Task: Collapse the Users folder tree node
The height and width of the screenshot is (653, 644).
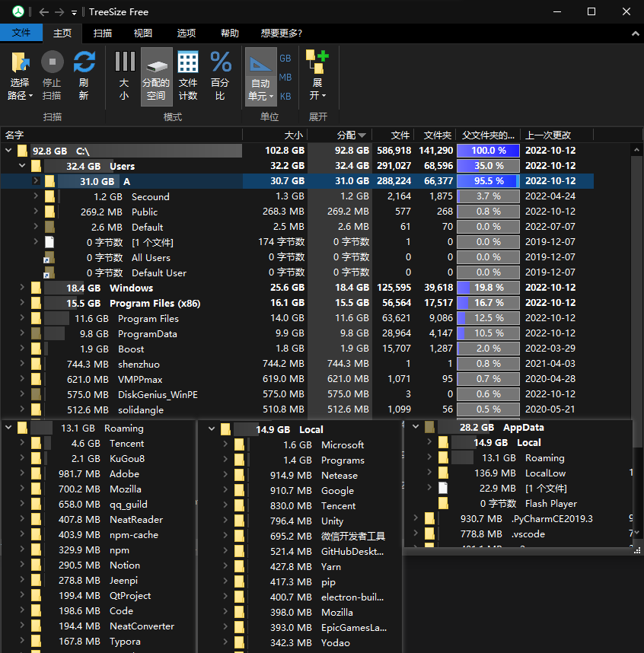Action: (21, 166)
